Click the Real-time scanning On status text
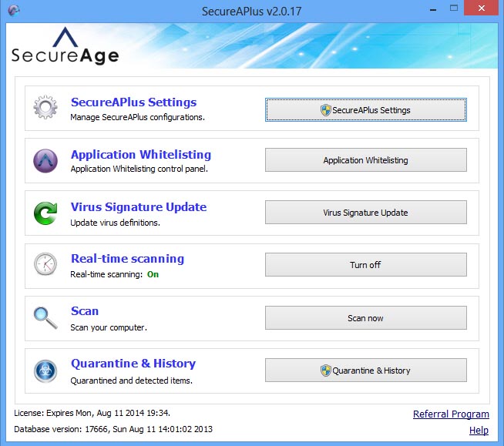 (153, 274)
